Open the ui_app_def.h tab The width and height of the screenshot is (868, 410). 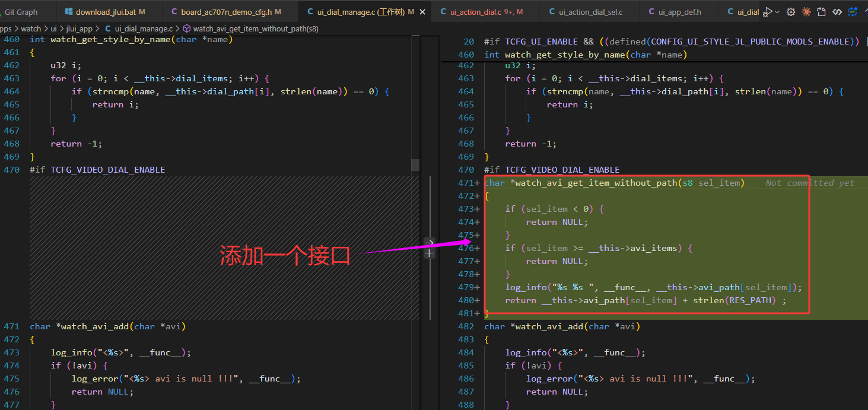click(x=678, y=12)
